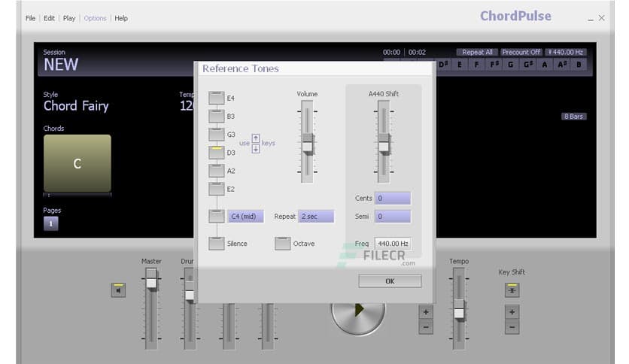Open the Options menu
Image resolution: width=629 pixels, height=364 pixels.
(x=95, y=18)
